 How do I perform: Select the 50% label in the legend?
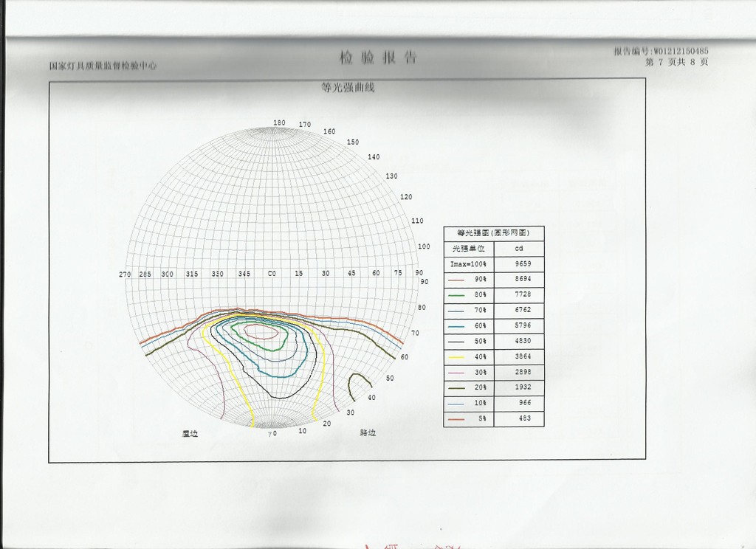click(x=480, y=341)
